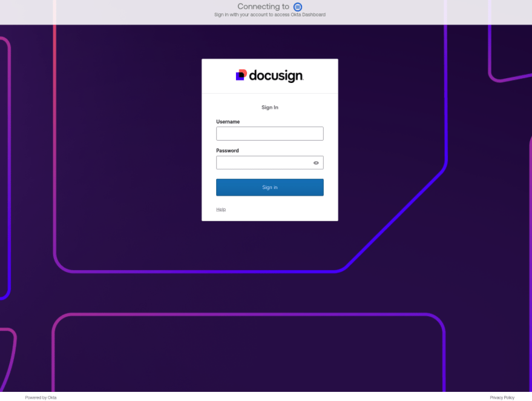Click the docusign wordmark text
532x401 pixels.
click(276, 76)
